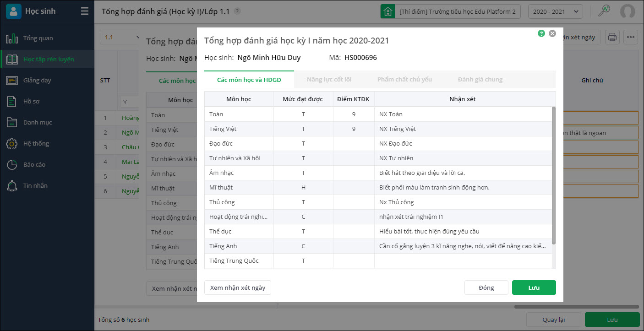Open the class 1.1 selector dropdown
The image size is (644, 331).
120,37
